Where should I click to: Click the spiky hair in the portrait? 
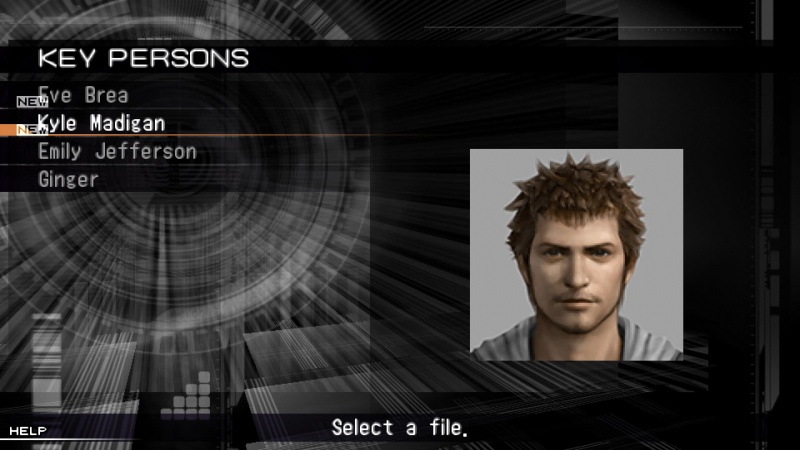tap(575, 199)
